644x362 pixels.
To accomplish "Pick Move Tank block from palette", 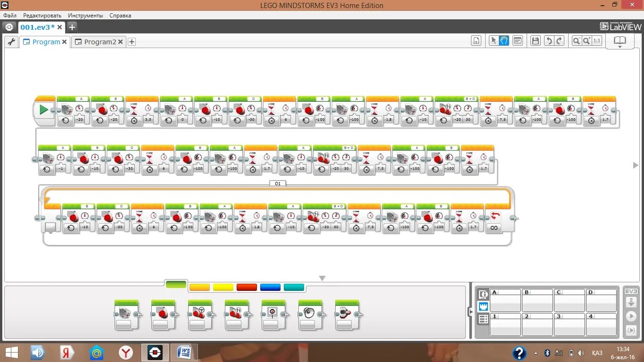I will pyautogui.click(x=237, y=314).
